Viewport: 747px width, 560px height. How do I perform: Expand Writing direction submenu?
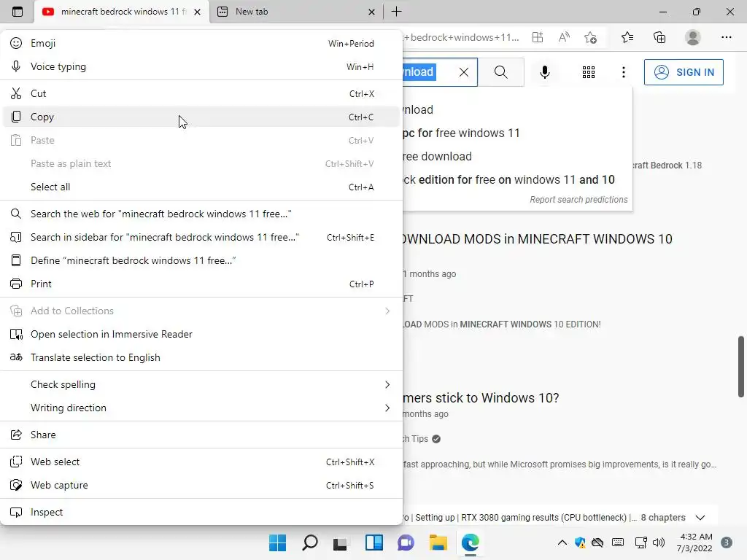tap(201, 408)
